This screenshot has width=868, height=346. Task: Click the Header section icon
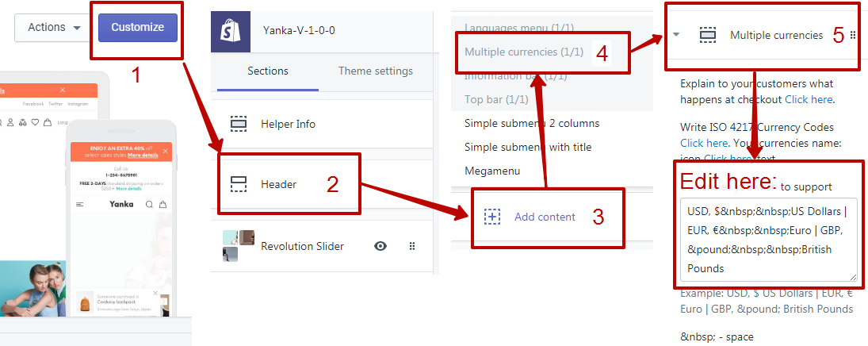239,184
